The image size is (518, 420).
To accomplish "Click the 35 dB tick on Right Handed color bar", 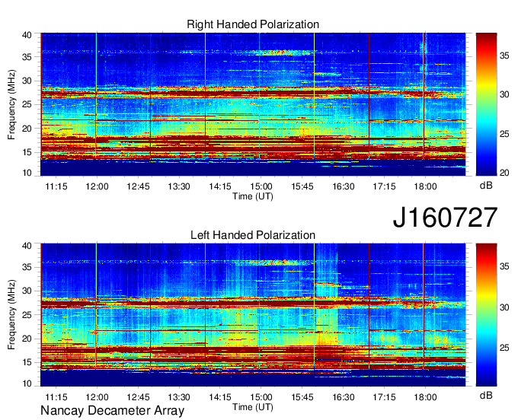I will [504, 56].
